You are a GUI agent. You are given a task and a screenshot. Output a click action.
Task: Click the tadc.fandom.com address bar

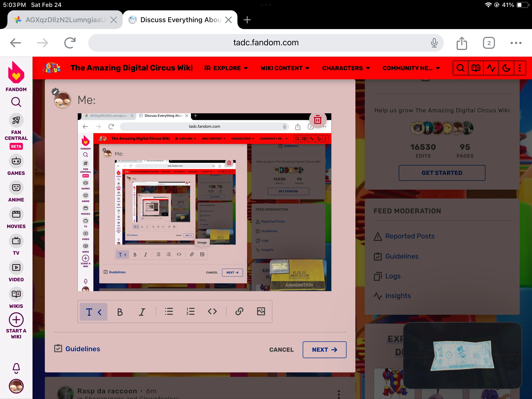pos(266,43)
